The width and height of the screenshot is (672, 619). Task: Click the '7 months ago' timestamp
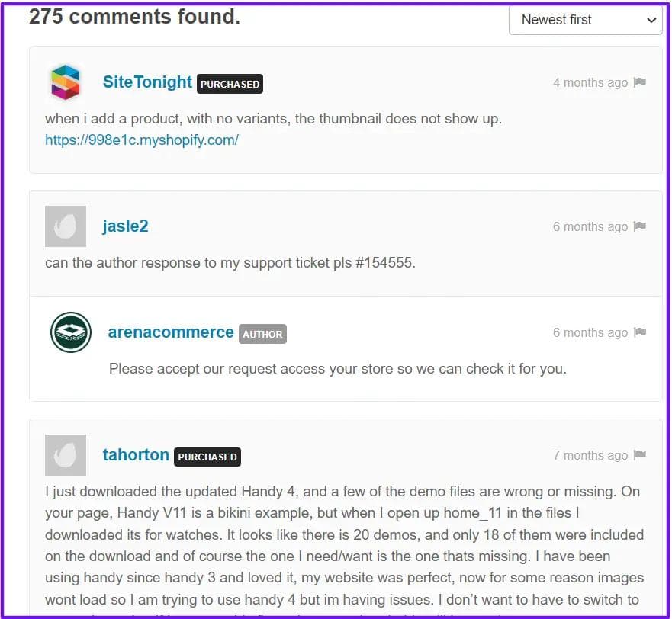pyautogui.click(x=590, y=455)
